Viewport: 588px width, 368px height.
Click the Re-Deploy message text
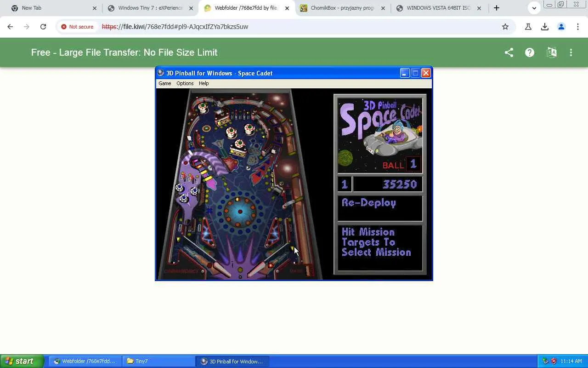tap(369, 203)
